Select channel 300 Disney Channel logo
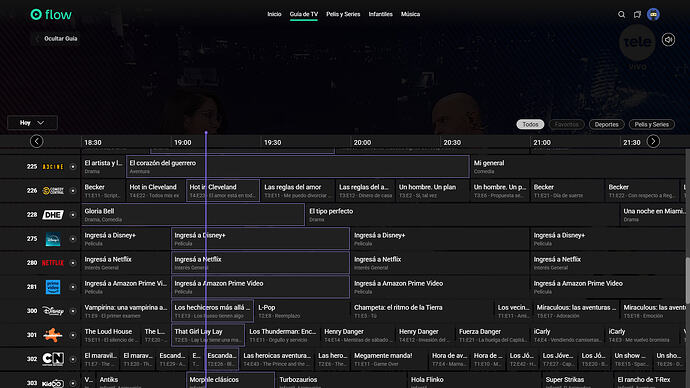 53,311
